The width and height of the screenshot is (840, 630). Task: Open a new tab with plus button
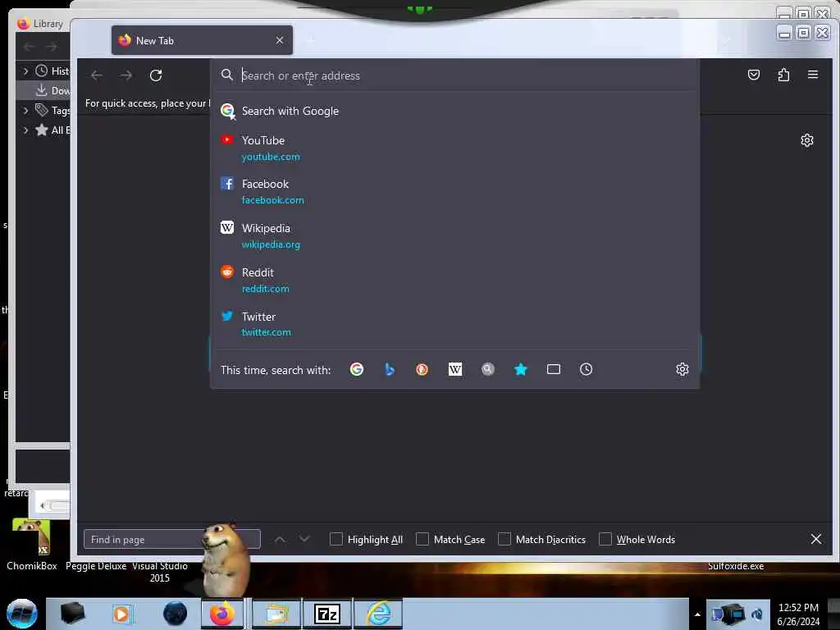[x=311, y=40]
